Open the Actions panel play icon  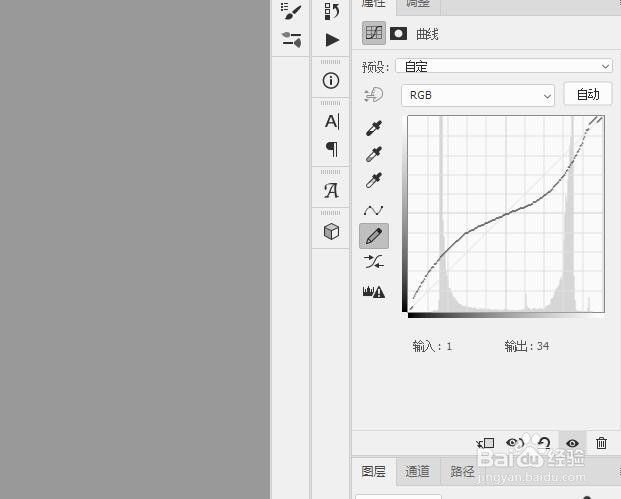[332, 40]
